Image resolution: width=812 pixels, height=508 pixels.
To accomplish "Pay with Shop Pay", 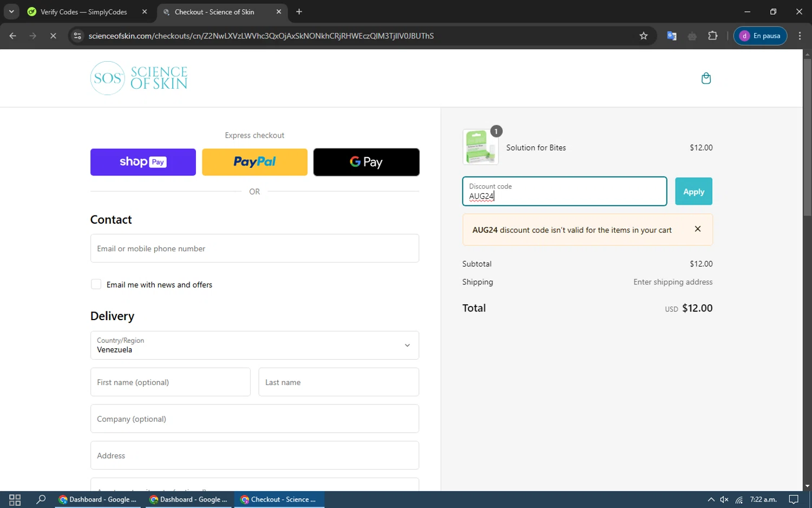I will pos(143,162).
